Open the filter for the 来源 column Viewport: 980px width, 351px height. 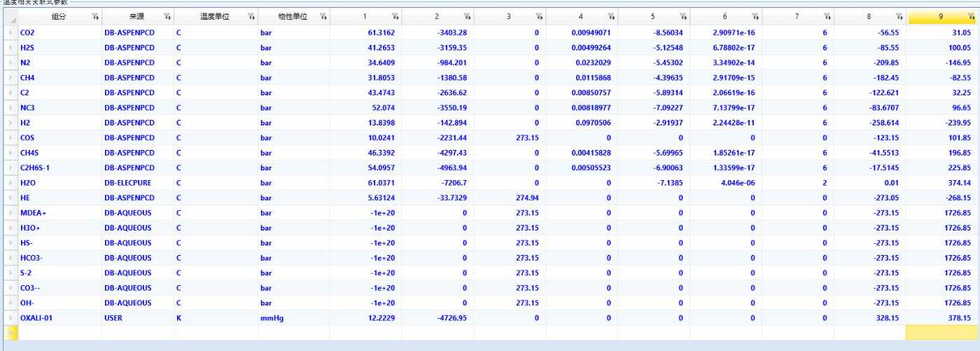pyautogui.click(x=167, y=16)
